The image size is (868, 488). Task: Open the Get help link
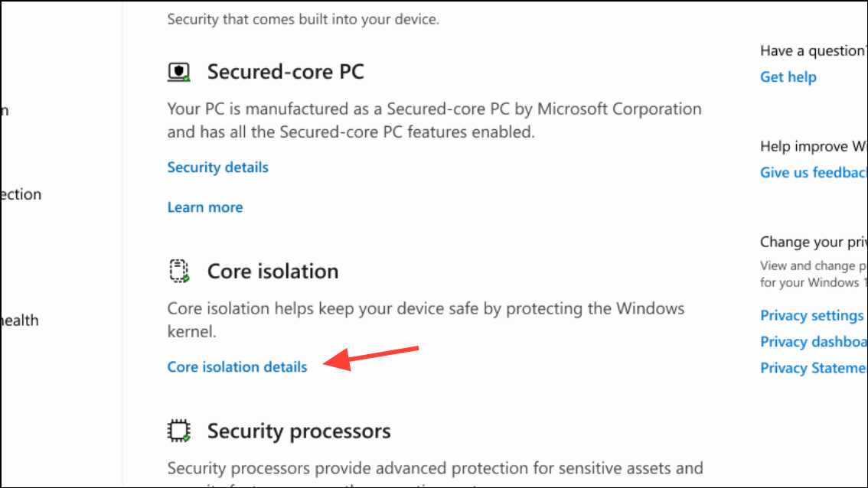(x=788, y=77)
